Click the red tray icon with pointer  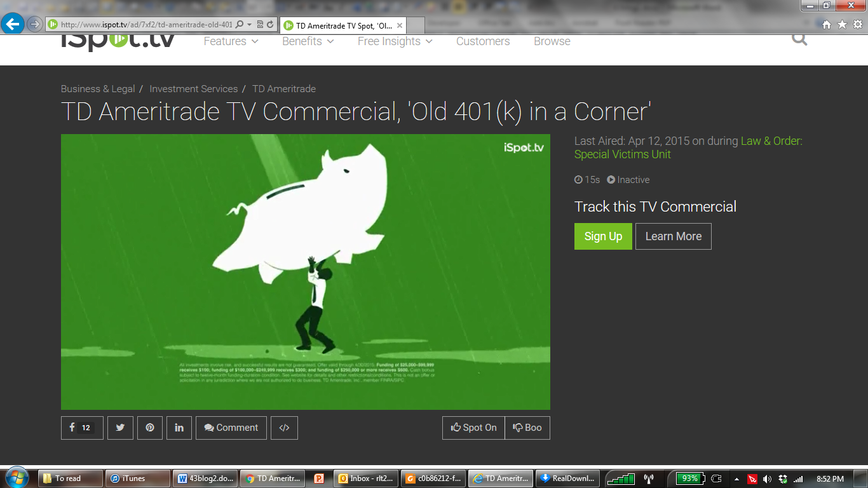pos(753,479)
